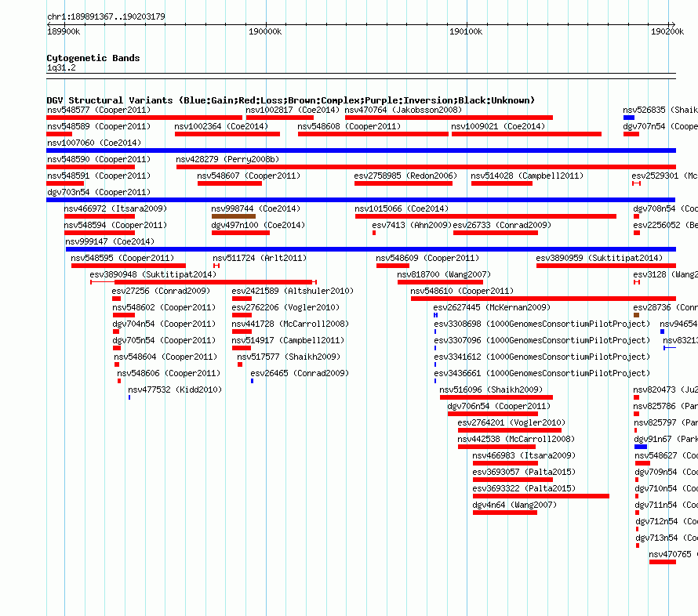Click nsv548608 (Cooper2011) label
698x616 pixels.
coord(349,126)
